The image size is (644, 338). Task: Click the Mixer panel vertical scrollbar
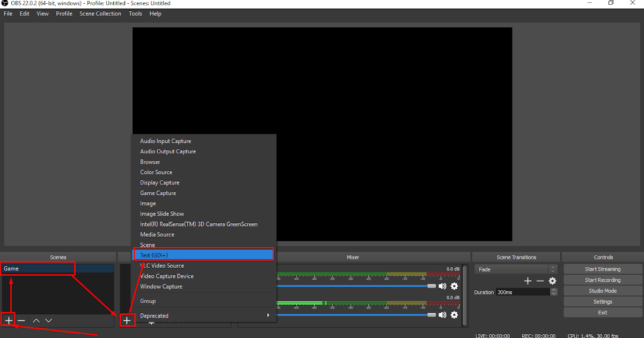tap(465, 295)
